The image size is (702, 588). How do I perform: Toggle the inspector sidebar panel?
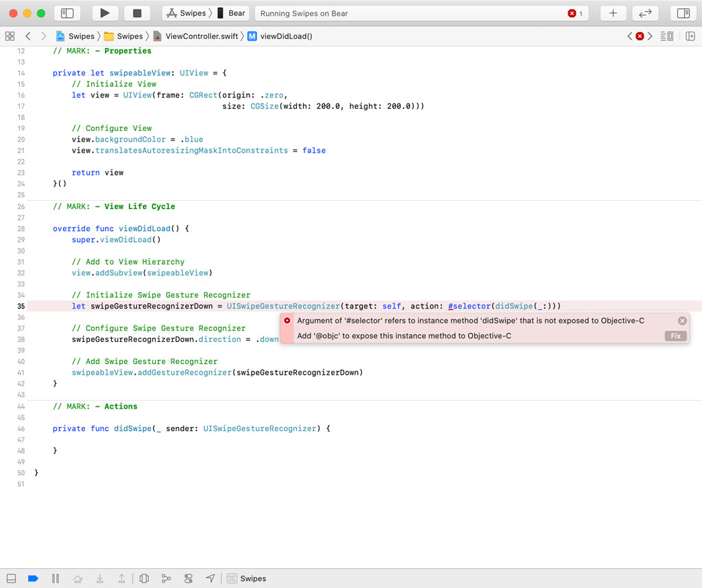tap(683, 14)
